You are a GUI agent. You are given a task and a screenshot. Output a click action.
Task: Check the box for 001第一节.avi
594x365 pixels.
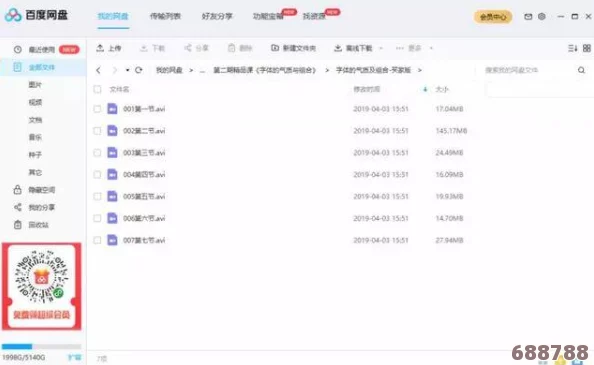tap(97, 109)
